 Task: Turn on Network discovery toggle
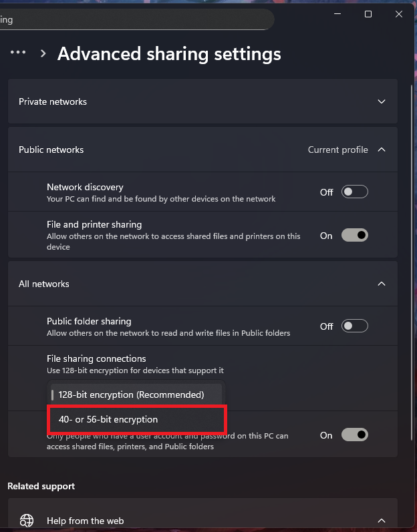[x=354, y=192]
